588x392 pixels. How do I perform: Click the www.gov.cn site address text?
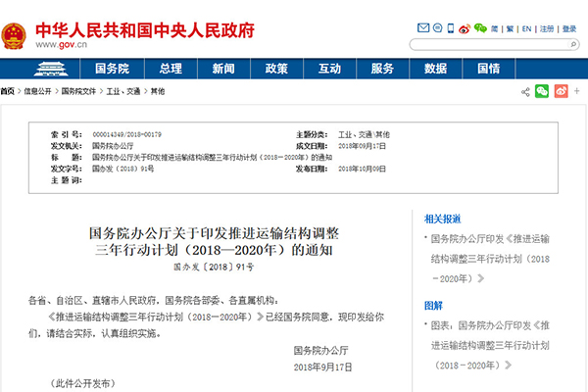61,45
